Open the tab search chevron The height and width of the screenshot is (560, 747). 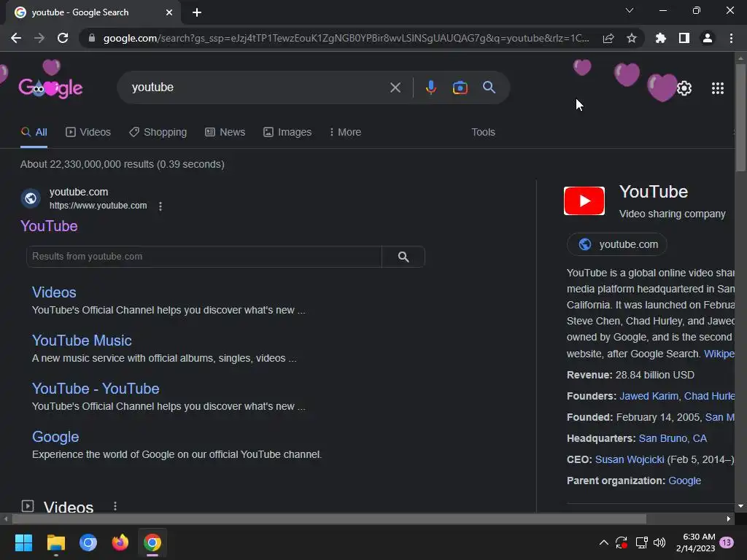click(x=630, y=10)
